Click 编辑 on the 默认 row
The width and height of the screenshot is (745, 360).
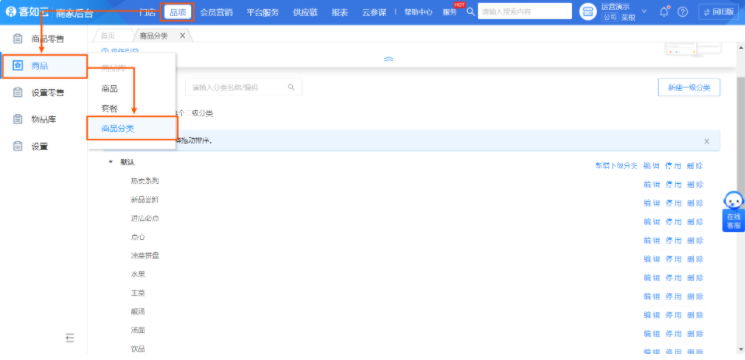pos(651,166)
